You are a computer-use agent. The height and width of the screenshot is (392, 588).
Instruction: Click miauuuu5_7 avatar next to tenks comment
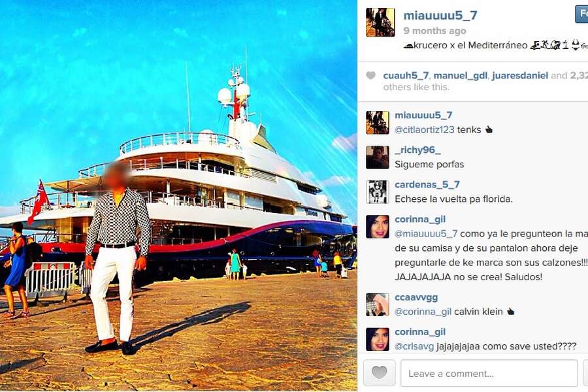(377, 123)
